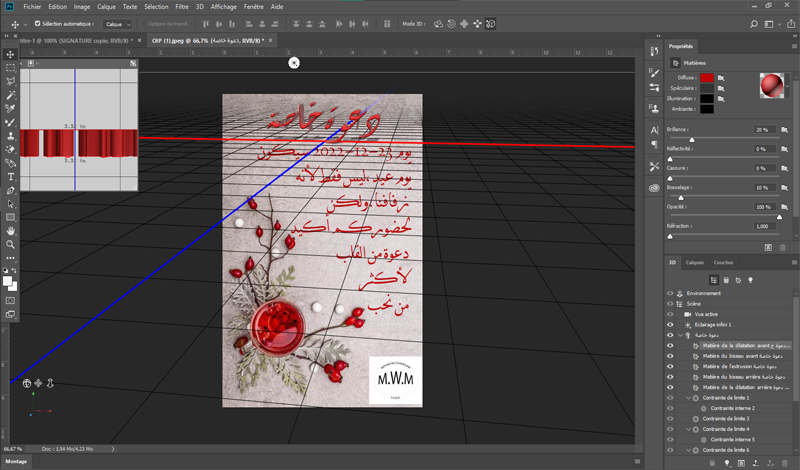Open the material preset picker dropdown
Image resolution: width=800 pixels, height=470 pixels.
[x=787, y=86]
